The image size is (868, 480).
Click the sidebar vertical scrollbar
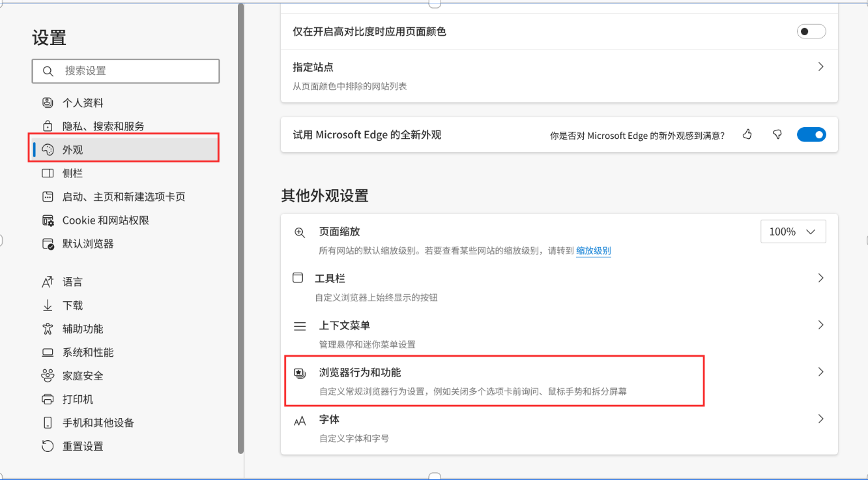(x=240, y=228)
